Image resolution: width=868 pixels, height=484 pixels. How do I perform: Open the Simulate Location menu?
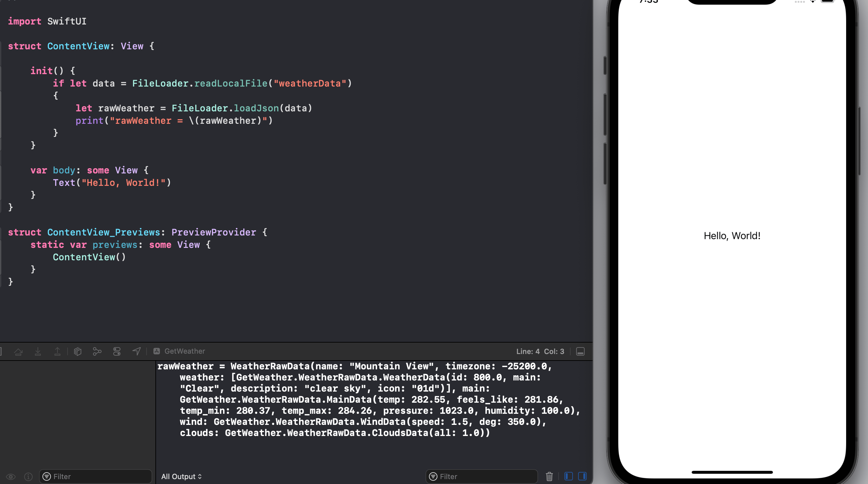click(136, 351)
